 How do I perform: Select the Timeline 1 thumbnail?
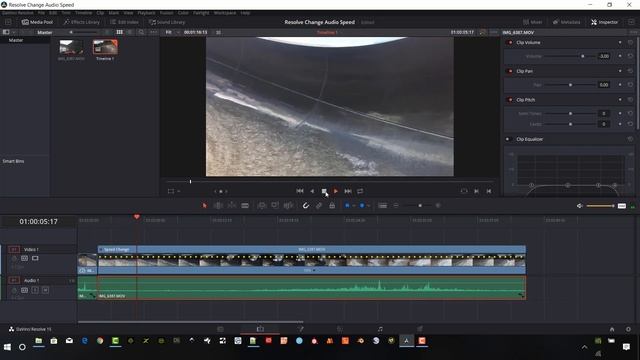point(105,47)
